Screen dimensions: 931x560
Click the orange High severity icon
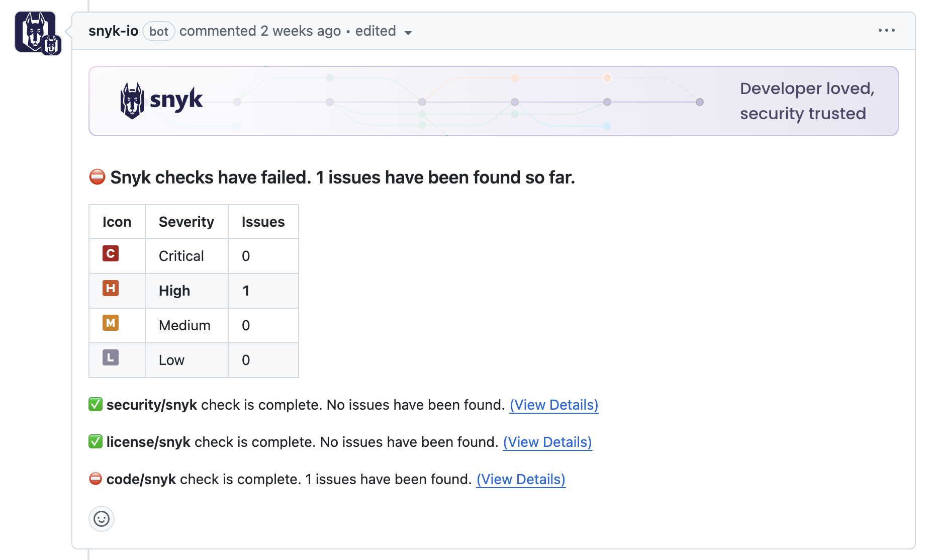point(111,288)
